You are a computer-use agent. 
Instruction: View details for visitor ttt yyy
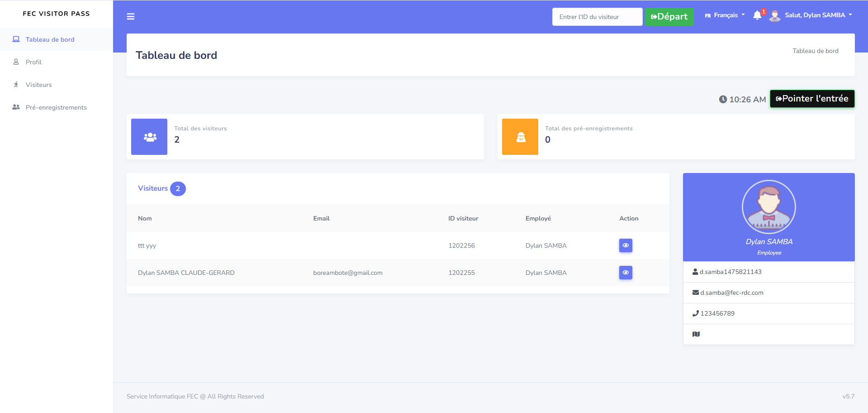tap(626, 245)
